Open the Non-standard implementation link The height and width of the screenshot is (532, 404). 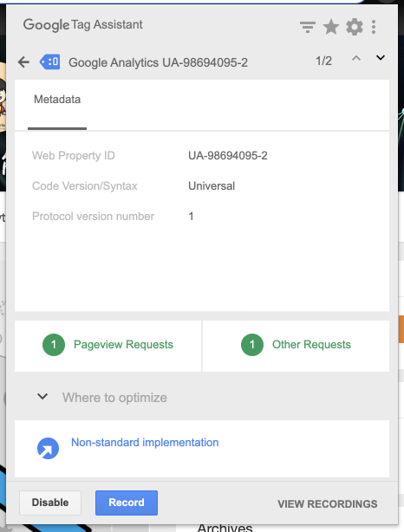(145, 443)
